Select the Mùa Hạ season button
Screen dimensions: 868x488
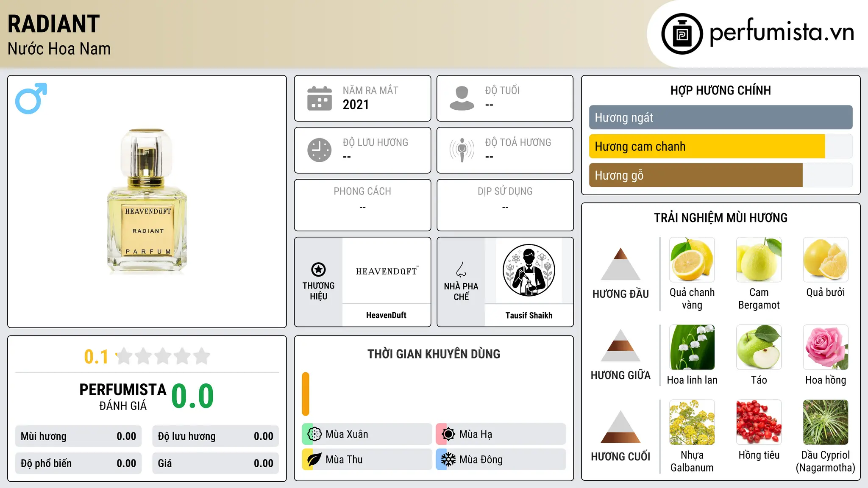click(x=501, y=434)
